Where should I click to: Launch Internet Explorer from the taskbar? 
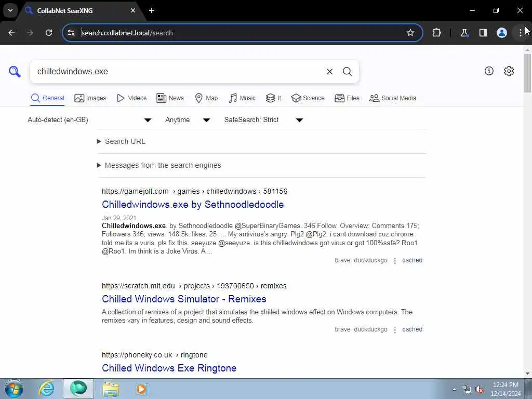coord(46,389)
